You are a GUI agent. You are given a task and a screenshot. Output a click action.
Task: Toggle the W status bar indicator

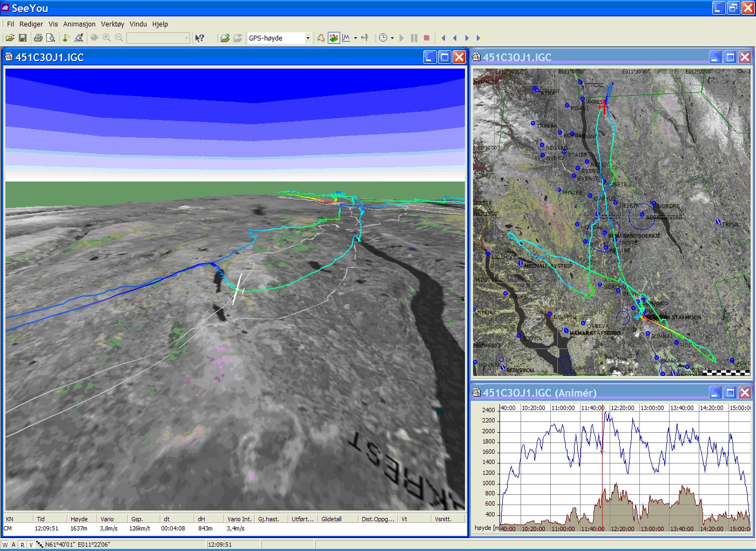tap(5, 545)
